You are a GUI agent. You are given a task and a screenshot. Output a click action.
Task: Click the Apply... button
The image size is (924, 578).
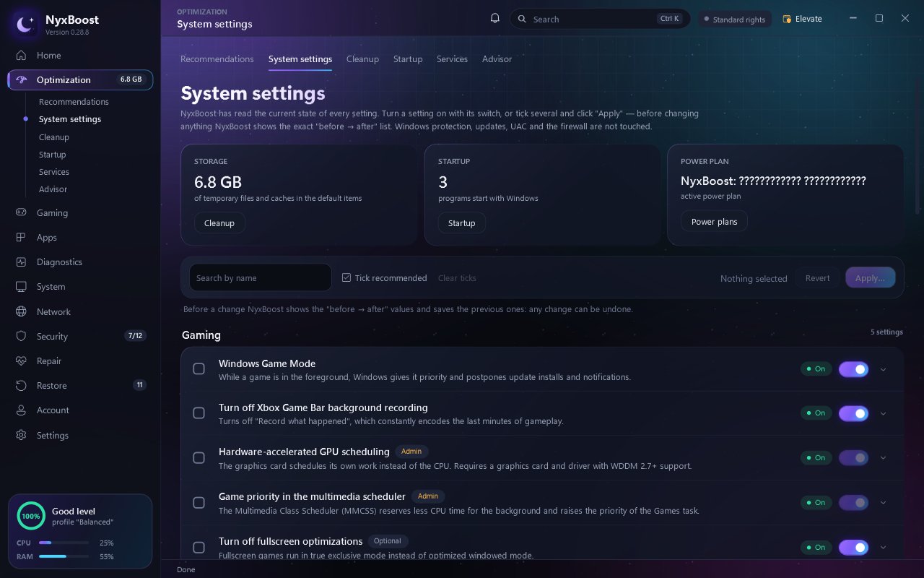tap(870, 278)
